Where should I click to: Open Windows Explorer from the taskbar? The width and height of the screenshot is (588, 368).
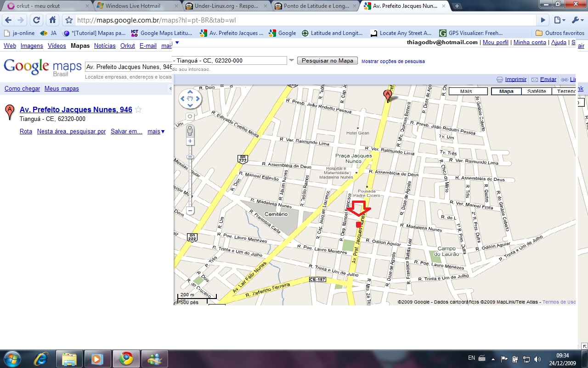pyautogui.click(x=69, y=358)
